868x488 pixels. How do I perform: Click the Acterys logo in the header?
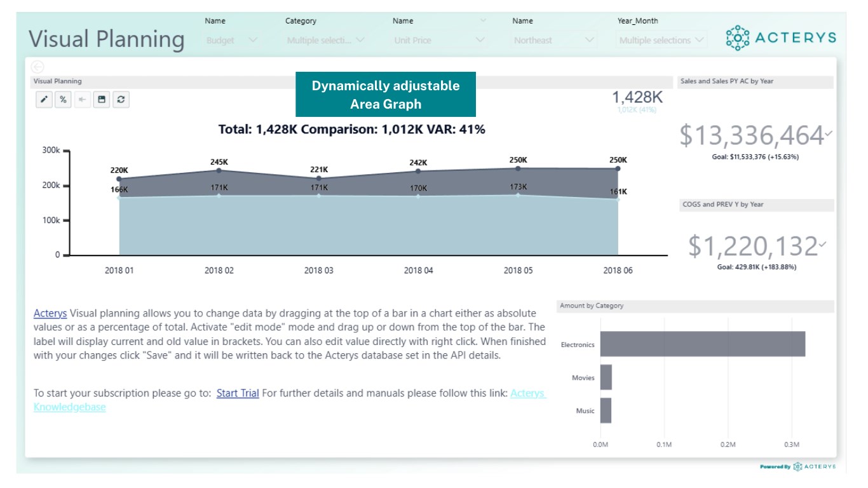[781, 37]
